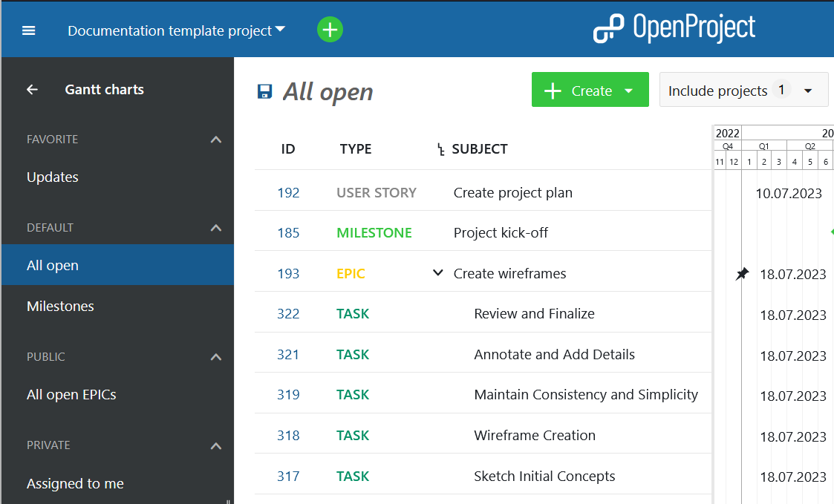This screenshot has height=504, width=834.
Task: Collapse the Favorite sidebar section
Action: pyautogui.click(x=216, y=140)
